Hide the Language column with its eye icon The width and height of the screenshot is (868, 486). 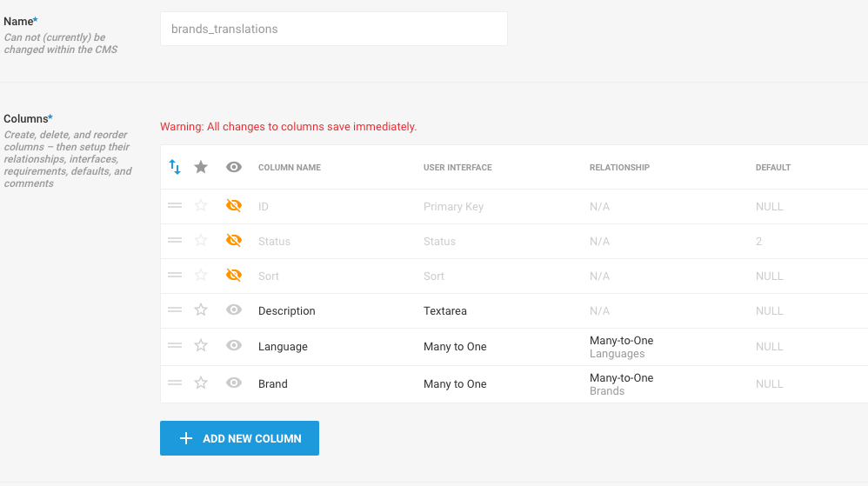pos(234,345)
